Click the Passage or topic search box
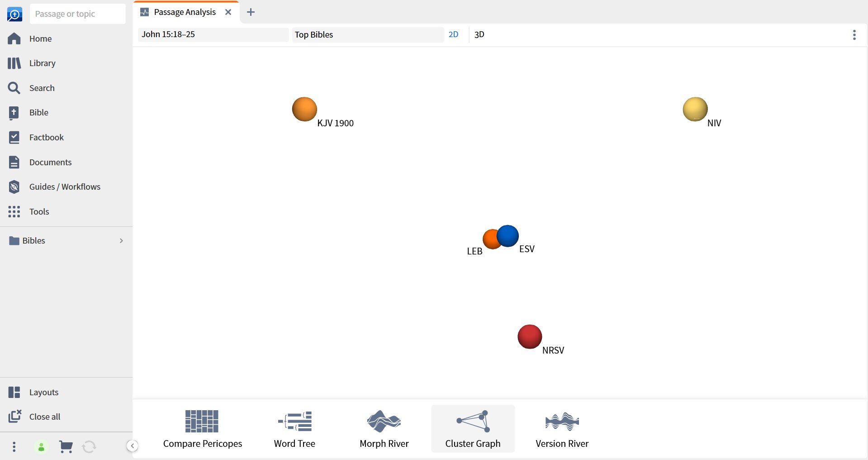Image resolution: width=868 pixels, height=460 pixels. tap(77, 14)
